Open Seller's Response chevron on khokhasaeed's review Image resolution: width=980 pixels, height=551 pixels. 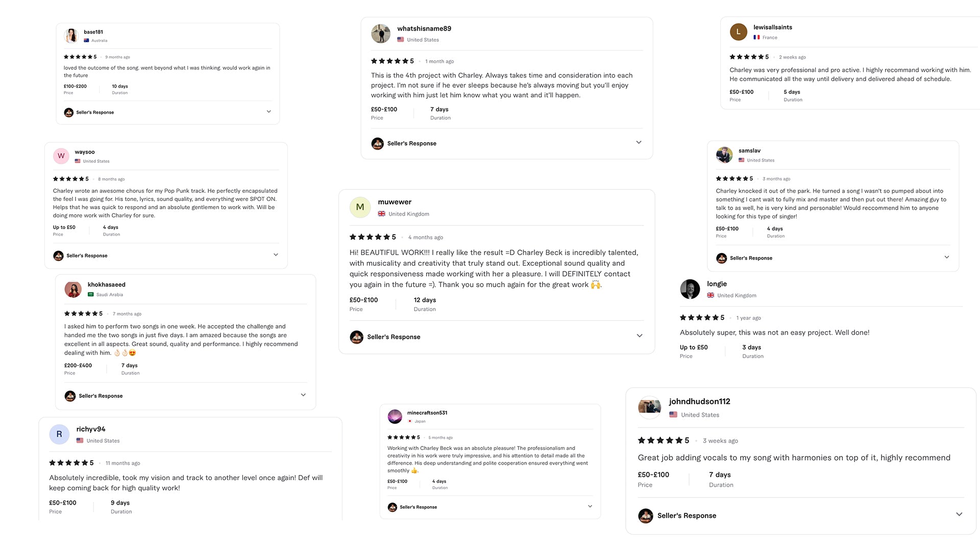303,395
